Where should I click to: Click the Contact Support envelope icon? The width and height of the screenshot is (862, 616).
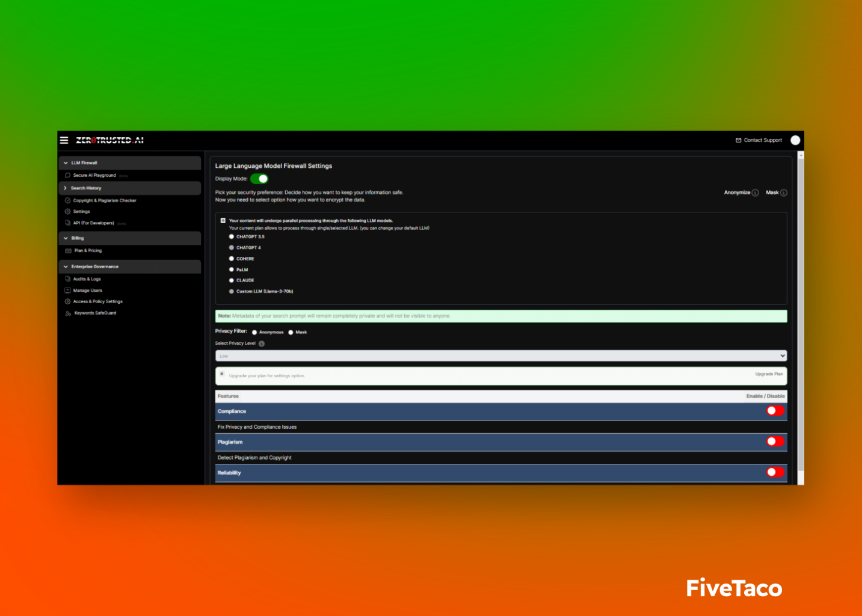738,140
